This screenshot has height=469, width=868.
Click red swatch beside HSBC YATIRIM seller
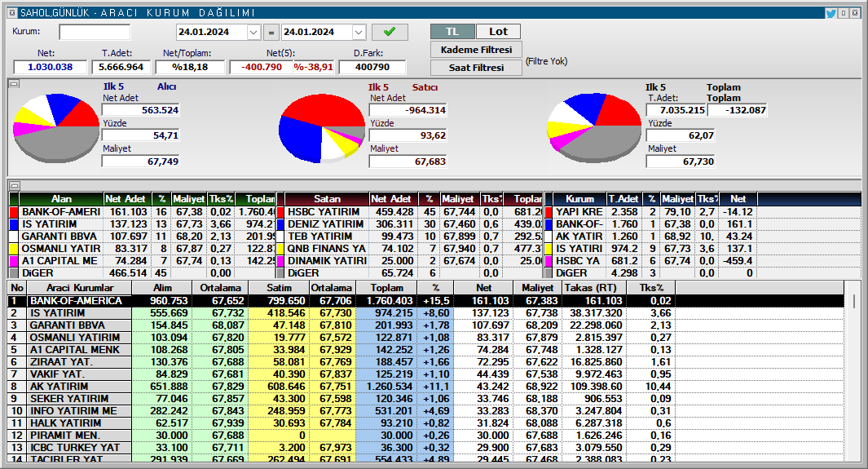[280, 212]
